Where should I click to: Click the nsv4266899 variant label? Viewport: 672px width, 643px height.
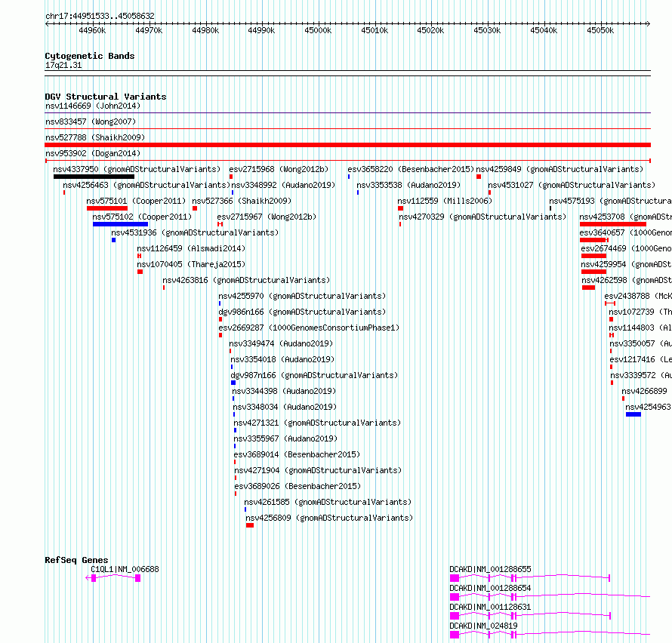point(645,391)
